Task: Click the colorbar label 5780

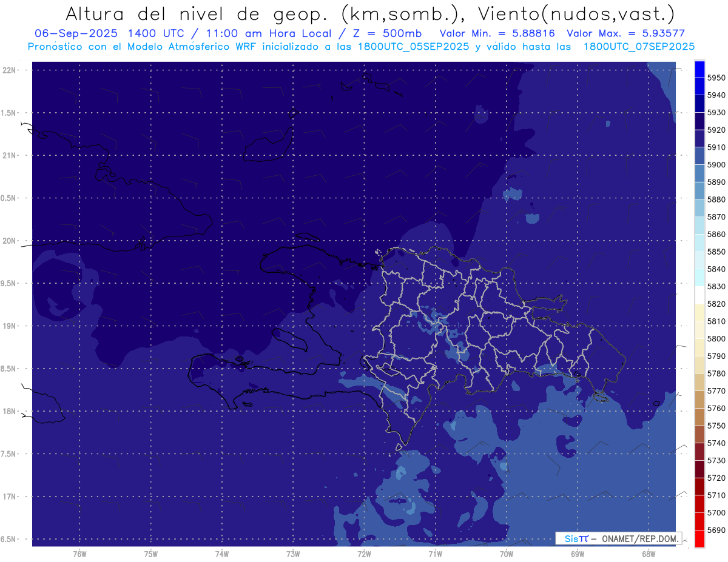Action: coord(716,374)
